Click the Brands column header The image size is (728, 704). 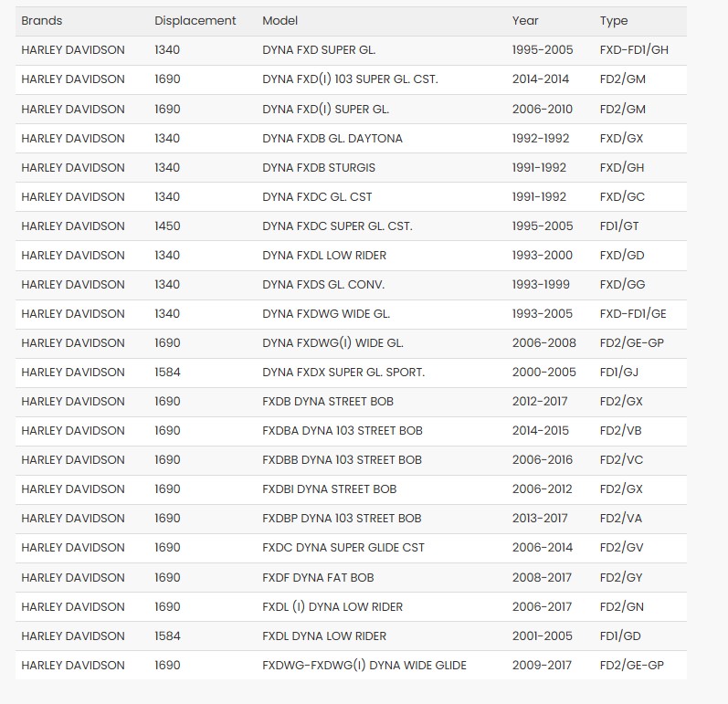pos(42,21)
